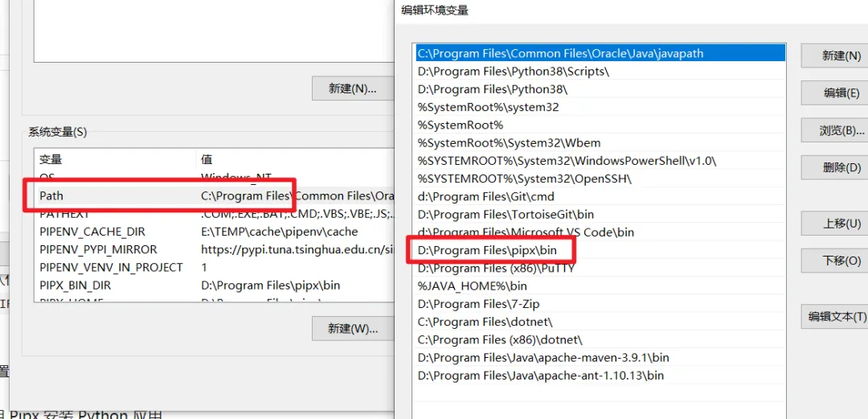Select D:\Program Files\pipx\bin in path list
Screen dimensions: 868x419
tap(600, 250)
